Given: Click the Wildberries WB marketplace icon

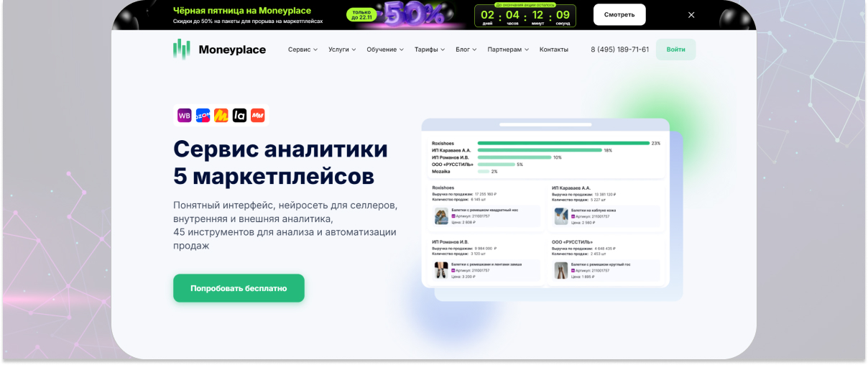Looking at the screenshot, I should pos(185,115).
